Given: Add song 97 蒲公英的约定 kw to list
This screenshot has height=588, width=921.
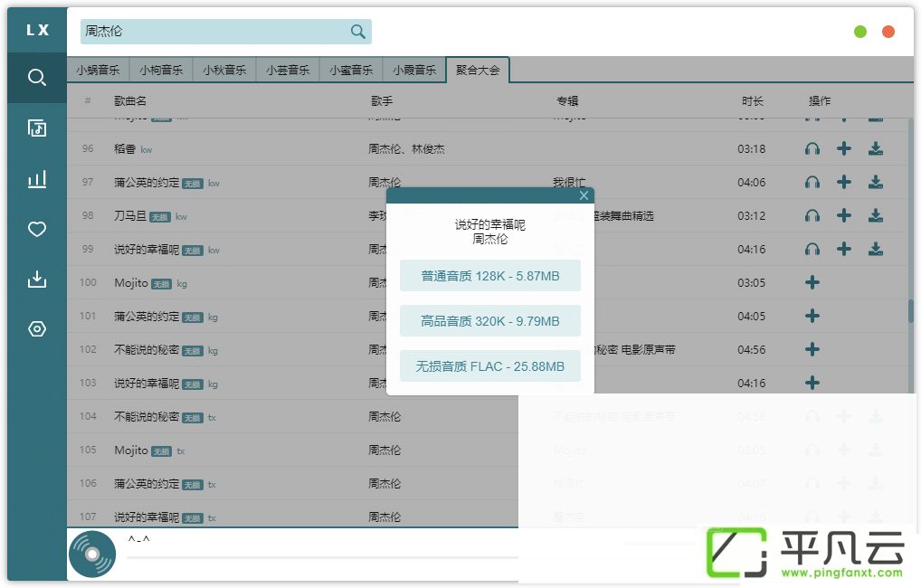Looking at the screenshot, I should 844,182.
